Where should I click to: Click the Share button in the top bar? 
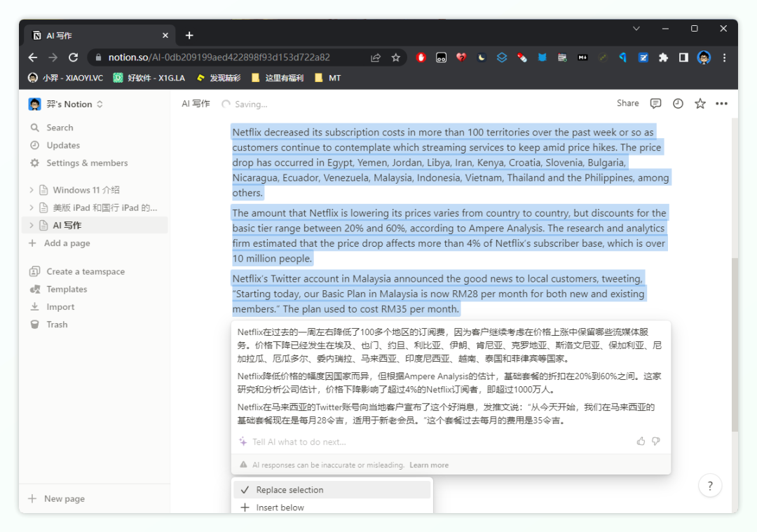(627, 103)
